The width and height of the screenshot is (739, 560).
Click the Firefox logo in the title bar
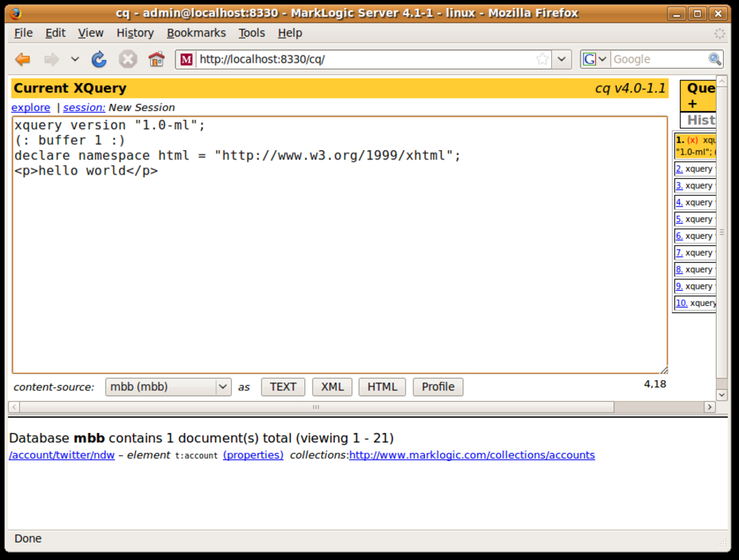[x=16, y=13]
